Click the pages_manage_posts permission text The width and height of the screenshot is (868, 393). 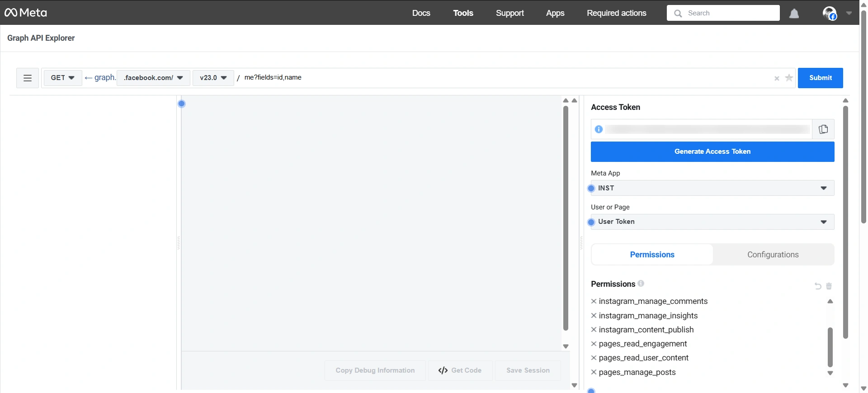coord(637,372)
